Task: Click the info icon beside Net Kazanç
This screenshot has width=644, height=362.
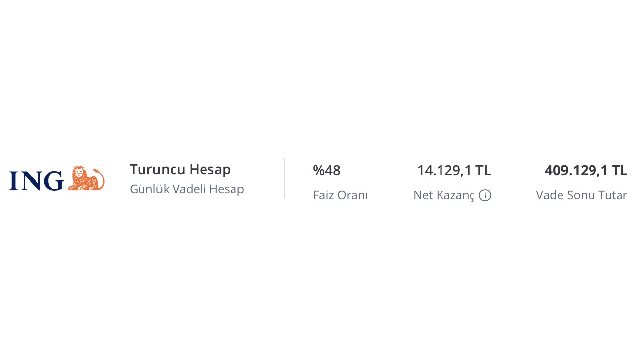Action: [x=485, y=195]
